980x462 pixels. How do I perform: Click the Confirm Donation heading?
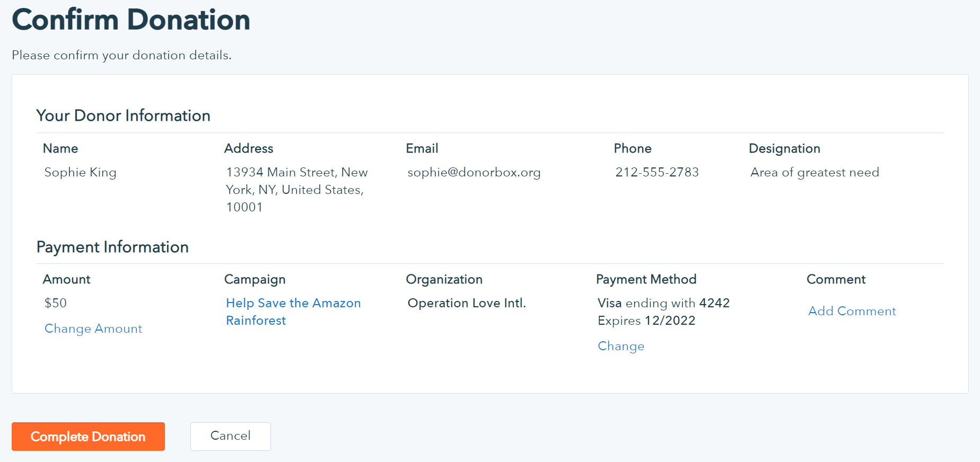click(x=131, y=20)
